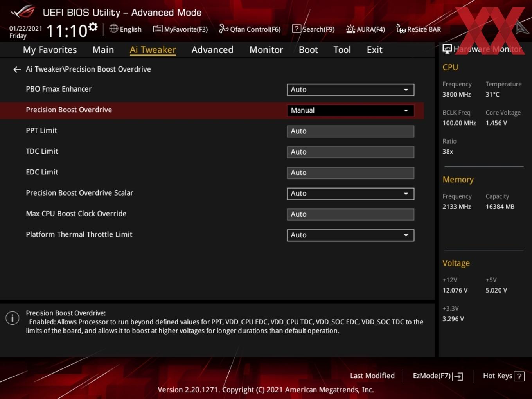532x399 pixels.
Task: Open the Exit tab
Action: coord(374,50)
